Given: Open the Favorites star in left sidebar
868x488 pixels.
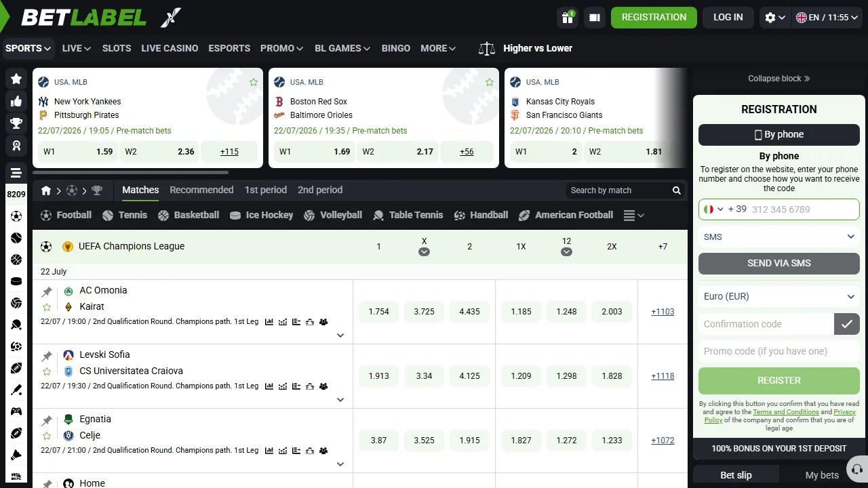Looking at the screenshot, I should [16, 79].
